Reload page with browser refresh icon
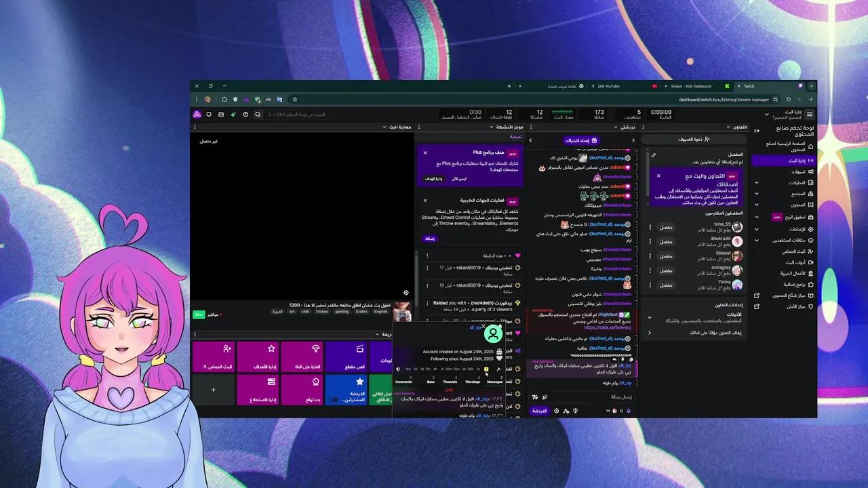This screenshot has height=488, width=868. tap(788, 100)
